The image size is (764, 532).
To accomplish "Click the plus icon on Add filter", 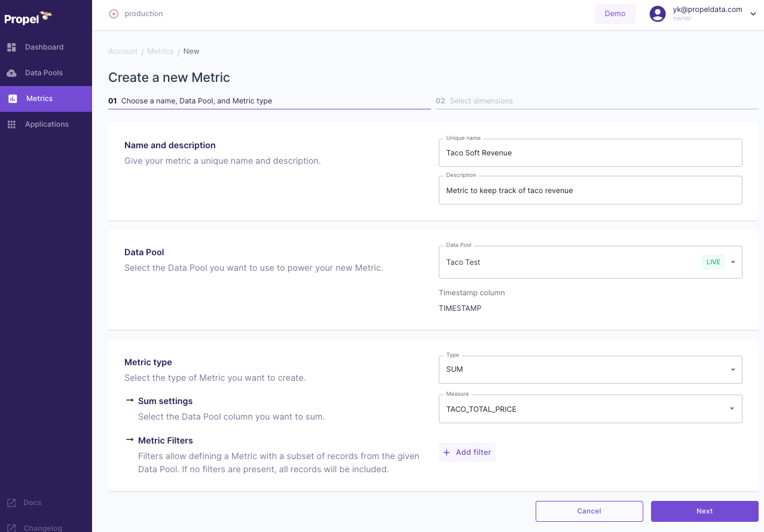I will click(447, 452).
